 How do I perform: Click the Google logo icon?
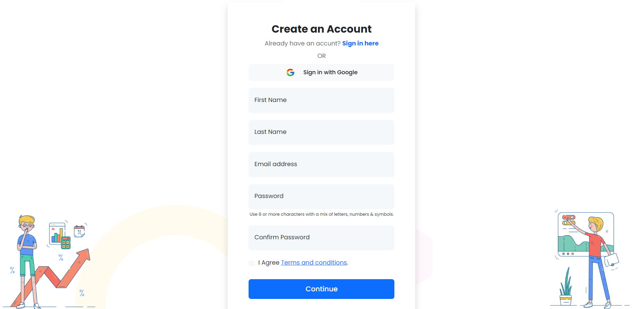pos(290,72)
